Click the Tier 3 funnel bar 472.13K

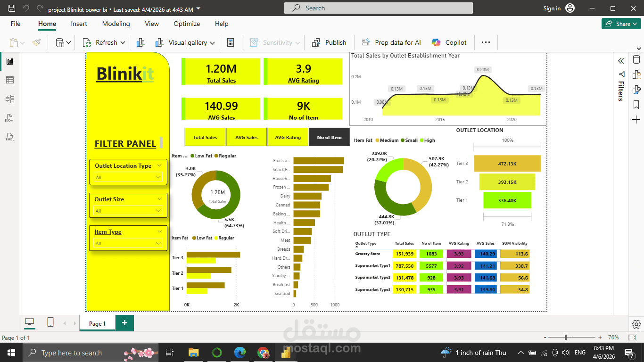point(507,164)
